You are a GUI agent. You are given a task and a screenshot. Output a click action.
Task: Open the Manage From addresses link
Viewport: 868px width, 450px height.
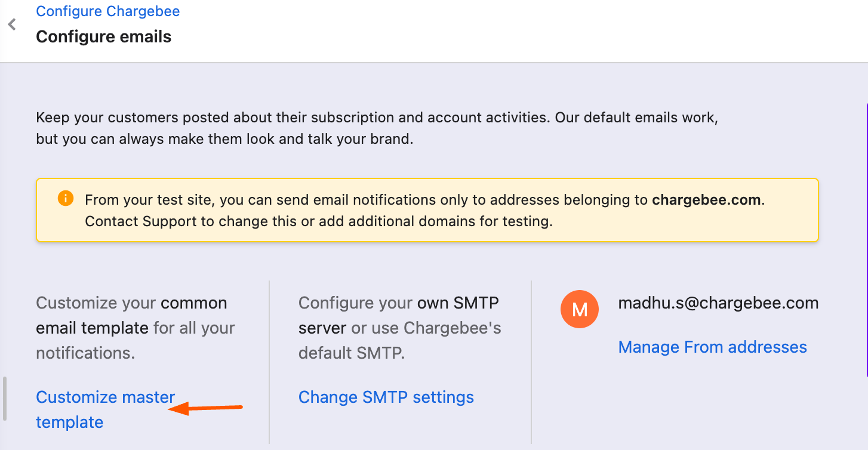tap(712, 347)
